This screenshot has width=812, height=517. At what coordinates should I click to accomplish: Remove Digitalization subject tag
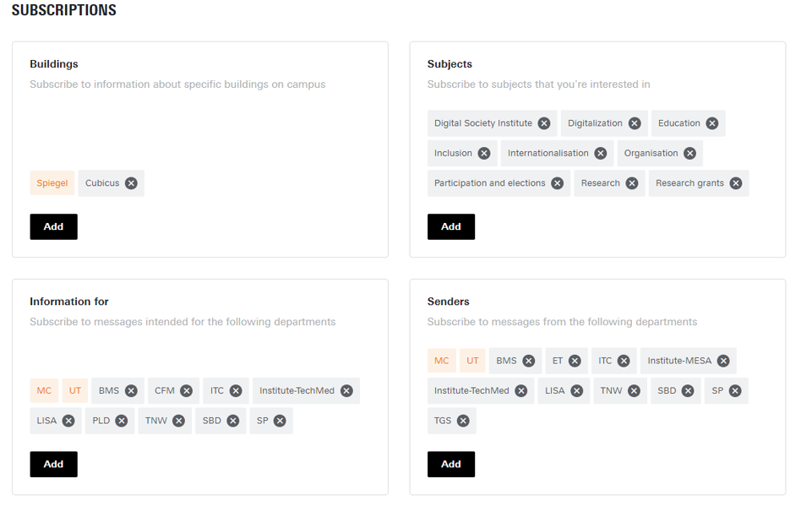[x=635, y=123]
